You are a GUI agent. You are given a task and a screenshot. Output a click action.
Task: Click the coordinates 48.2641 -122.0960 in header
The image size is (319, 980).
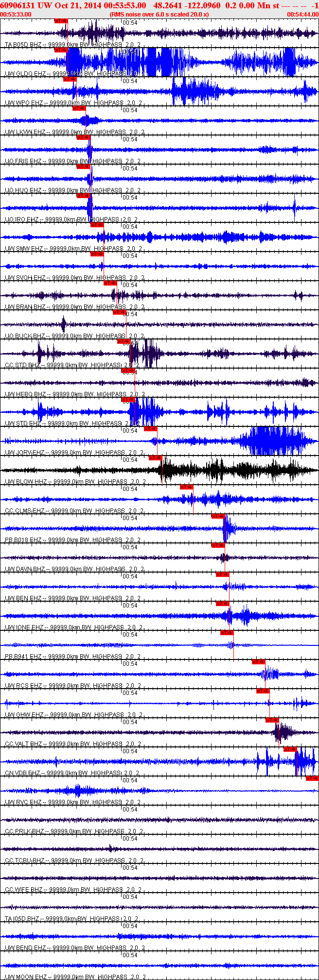click(187, 5)
